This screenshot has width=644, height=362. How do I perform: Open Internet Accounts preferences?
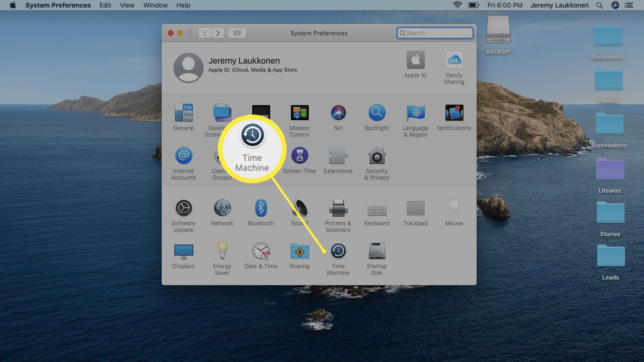pyautogui.click(x=183, y=155)
